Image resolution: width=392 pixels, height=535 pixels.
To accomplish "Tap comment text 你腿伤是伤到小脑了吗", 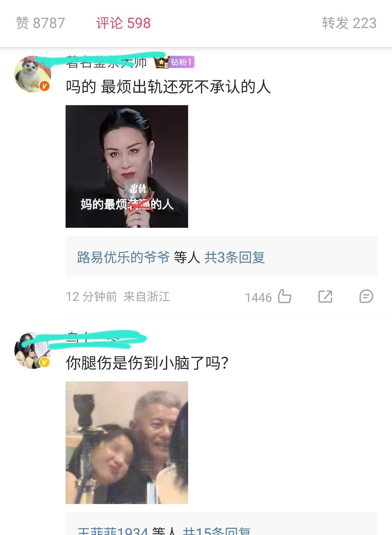I will (147, 363).
